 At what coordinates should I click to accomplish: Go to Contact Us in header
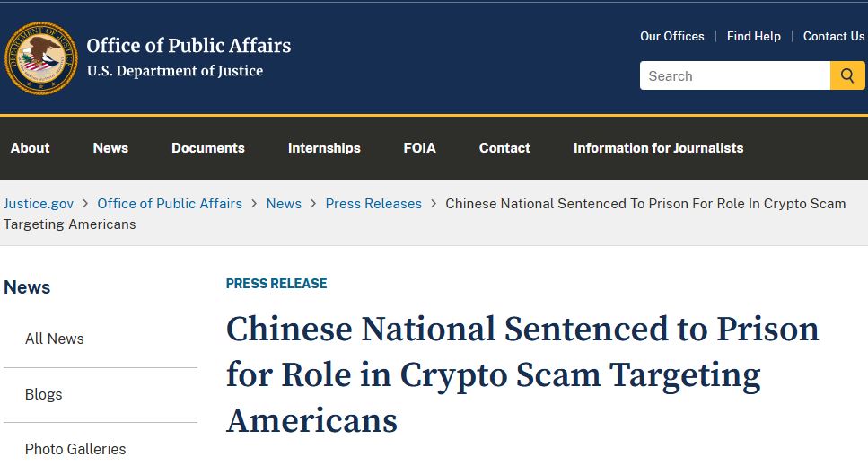pyautogui.click(x=834, y=36)
